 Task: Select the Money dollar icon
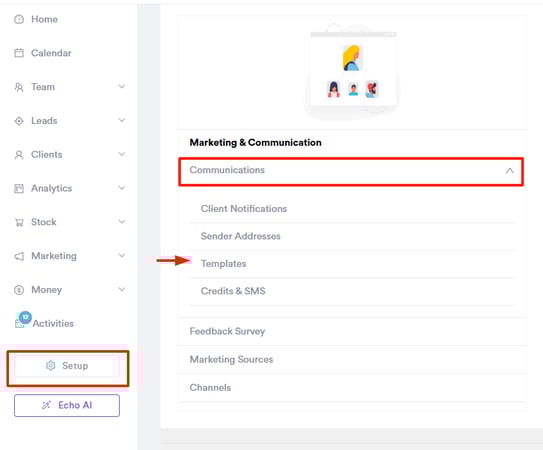[x=19, y=290]
